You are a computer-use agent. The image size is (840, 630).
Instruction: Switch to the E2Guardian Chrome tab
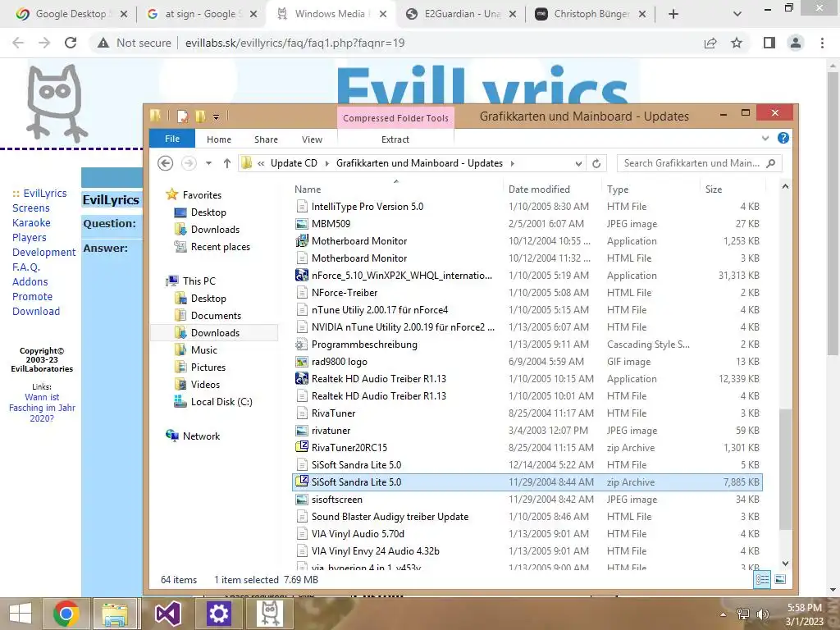tap(463, 14)
